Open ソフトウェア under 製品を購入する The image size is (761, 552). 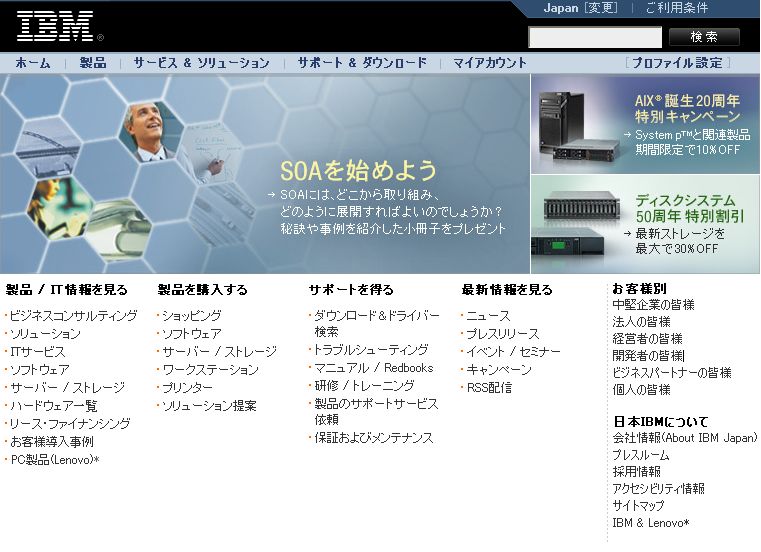[x=192, y=334]
